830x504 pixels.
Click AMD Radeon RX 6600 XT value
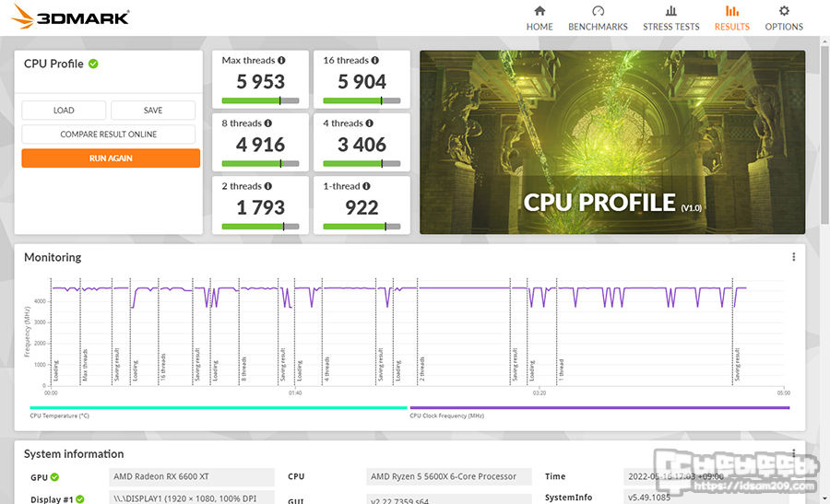pos(192,476)
